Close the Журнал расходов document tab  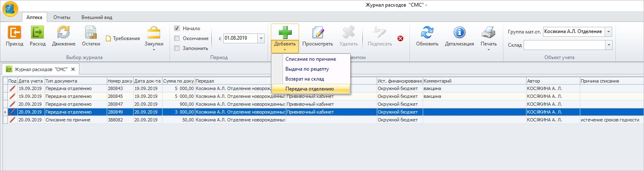pyautogui.click(x=73, y=69)
